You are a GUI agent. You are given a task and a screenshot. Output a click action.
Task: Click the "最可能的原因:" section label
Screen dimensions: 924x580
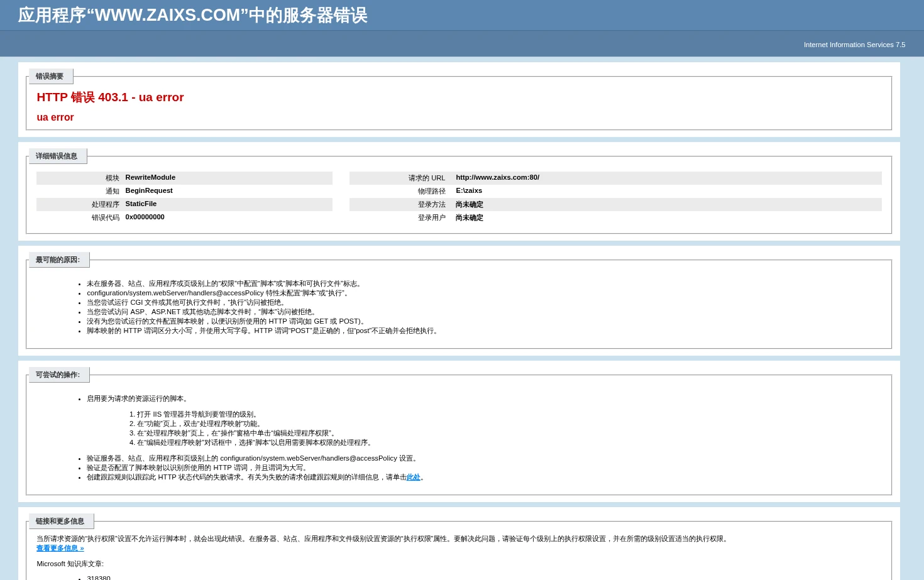[58, 260]
